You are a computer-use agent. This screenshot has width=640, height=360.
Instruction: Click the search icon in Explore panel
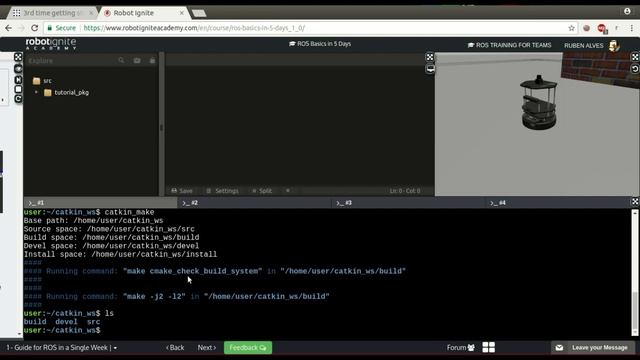coord(121,60)
